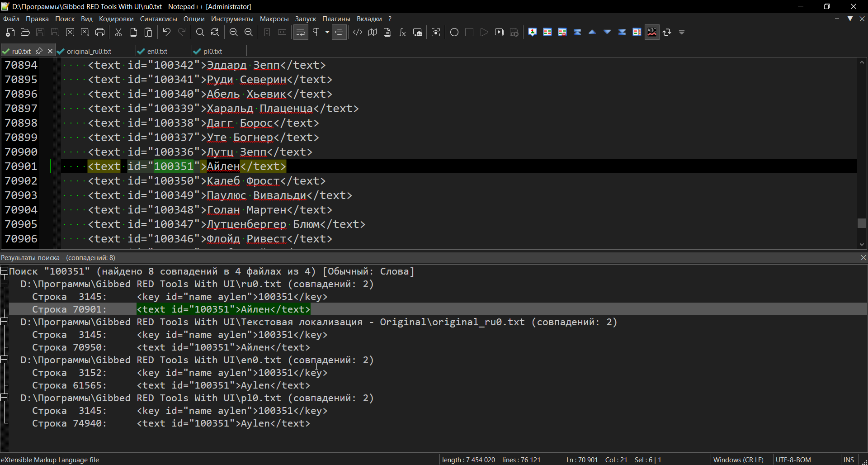Collapse the search results root node
This screenshot has width=868, height=465.
[x=4, y=271]
